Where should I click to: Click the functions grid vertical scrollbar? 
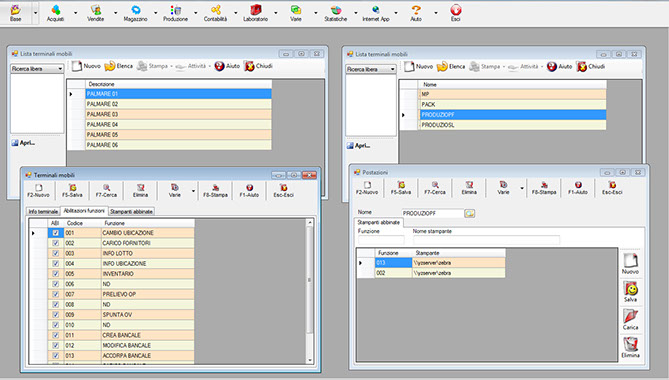click(310, 292)
